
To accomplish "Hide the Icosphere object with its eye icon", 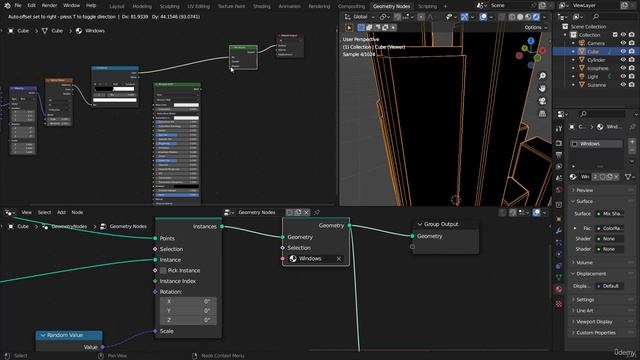I will [x=623, y=68].
